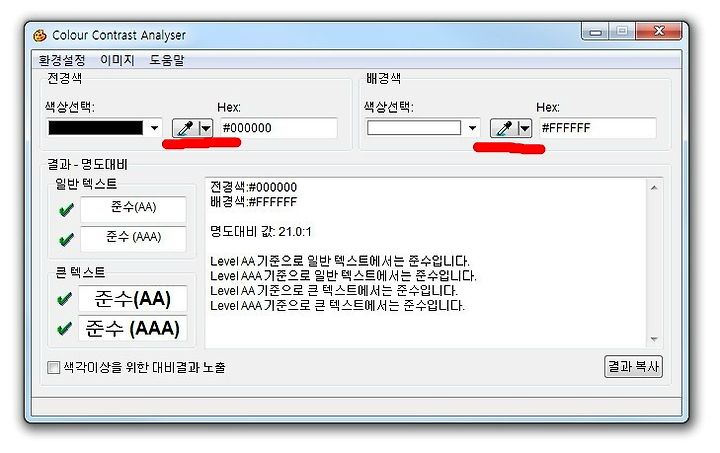Click the 배경색:#FFFFFF line in results
The height and width of the screenshot is (453, 720).
coord(253,202)
